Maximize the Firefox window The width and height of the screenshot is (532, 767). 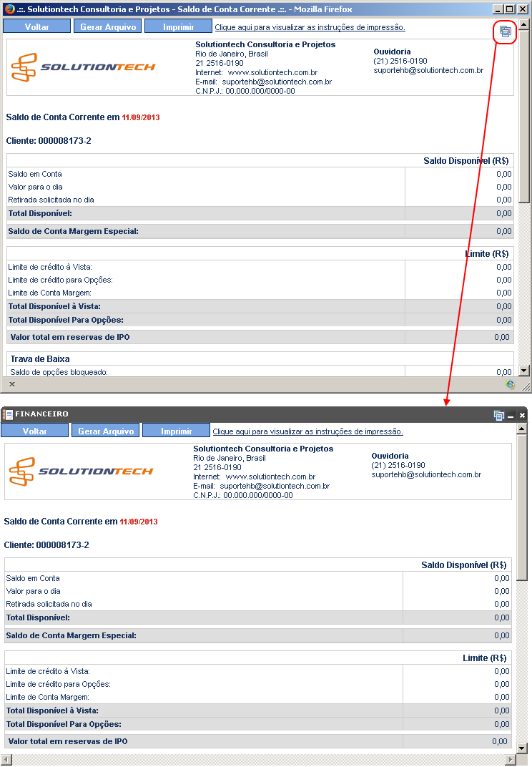pyautogui.click(x=510, y=9)
